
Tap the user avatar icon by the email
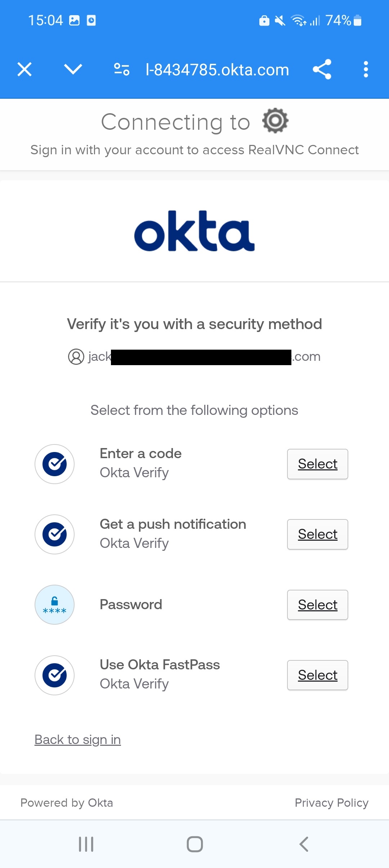pos(76,357)
